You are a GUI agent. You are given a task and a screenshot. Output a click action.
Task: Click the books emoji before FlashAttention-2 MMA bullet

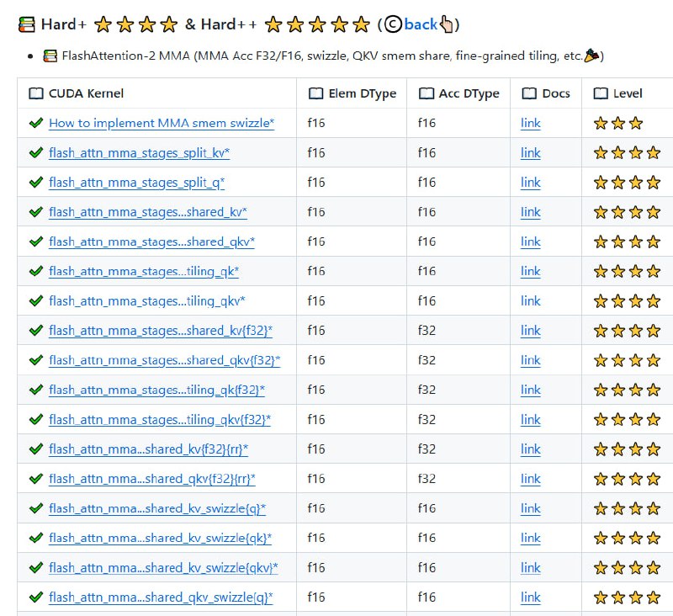coord(50,56)
